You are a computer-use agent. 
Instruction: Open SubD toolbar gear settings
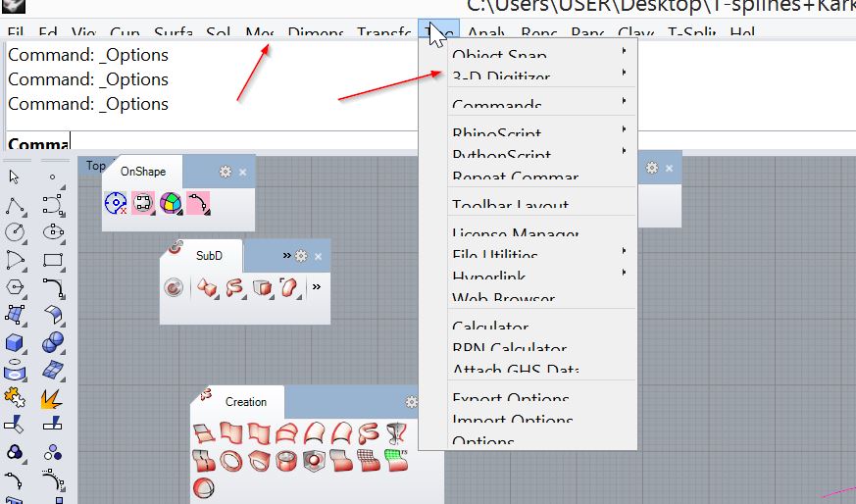pos(301,256)
